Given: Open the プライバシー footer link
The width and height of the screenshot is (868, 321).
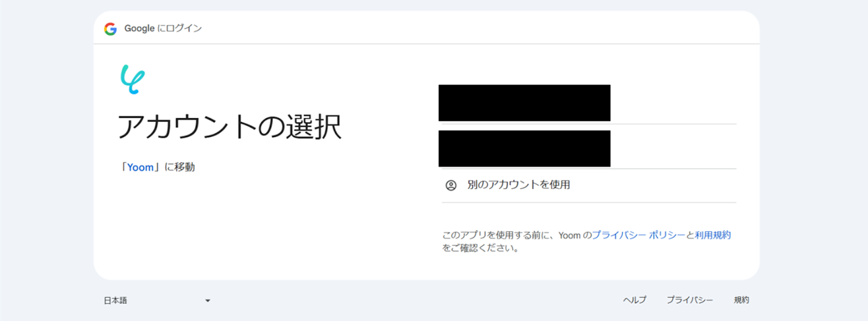Looking at the screenshot, I should (690, 300).
